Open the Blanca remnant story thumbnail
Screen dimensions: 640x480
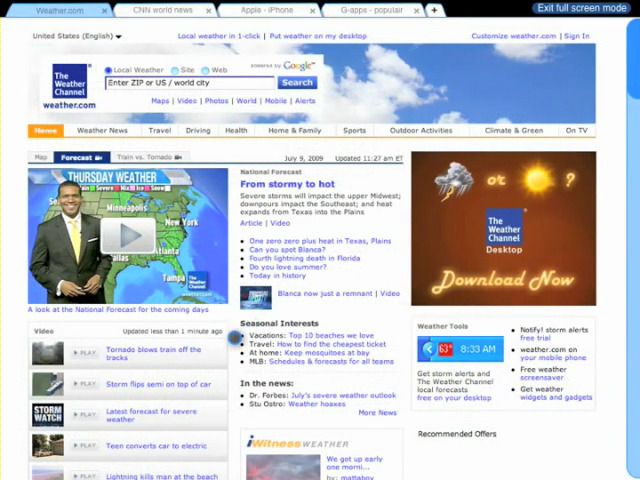[x=256, y=298]
